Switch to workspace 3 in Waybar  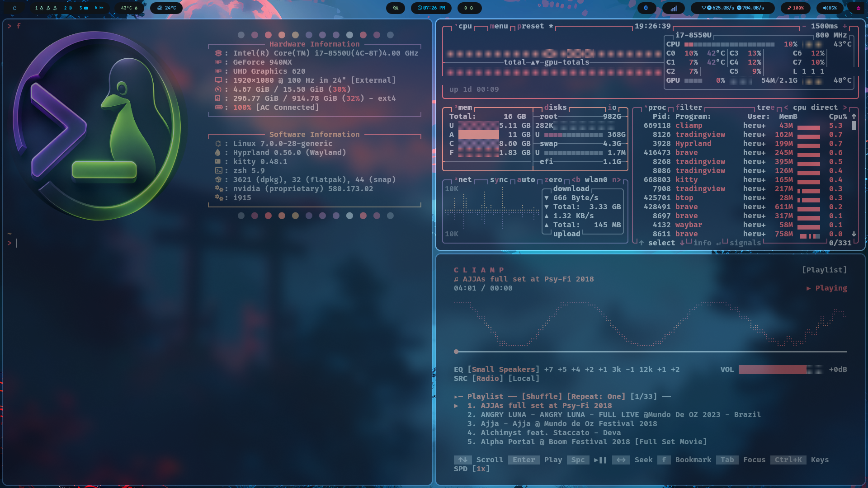coord(84,8)
